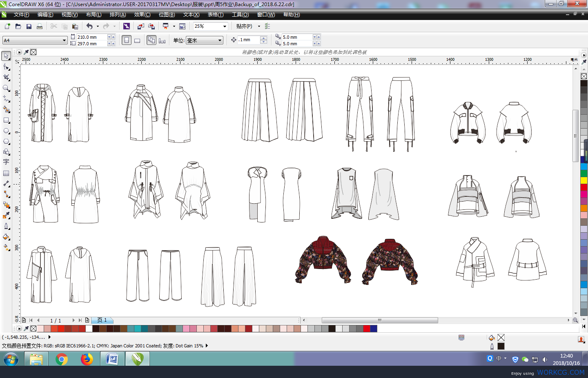Select the Parallel dimension tool
Viewport: 588px width, 378px height.
pyautogui.click(x=7, y=184)
